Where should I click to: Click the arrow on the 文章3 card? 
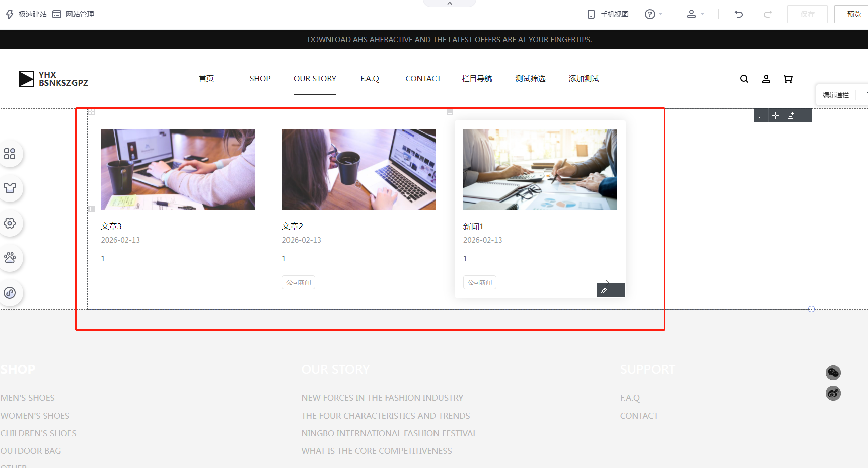(x=241, y=283)
